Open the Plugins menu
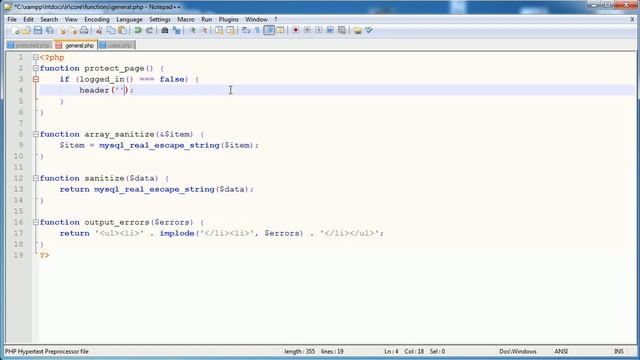 click(x=229, y=20)
